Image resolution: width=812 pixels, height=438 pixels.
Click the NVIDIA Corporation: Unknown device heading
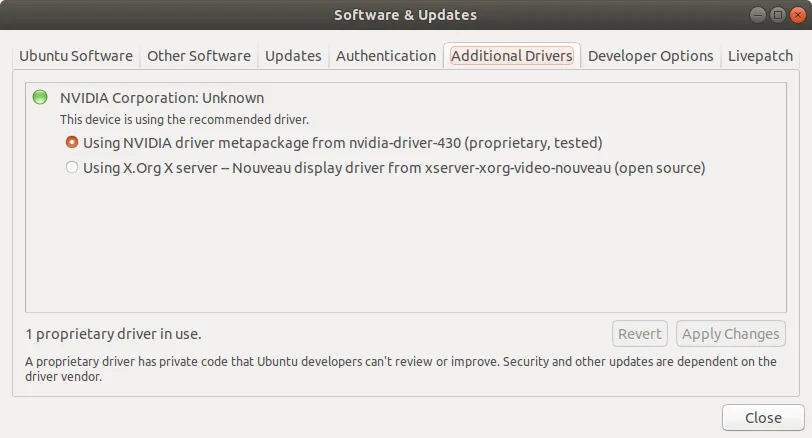(162, 98)
